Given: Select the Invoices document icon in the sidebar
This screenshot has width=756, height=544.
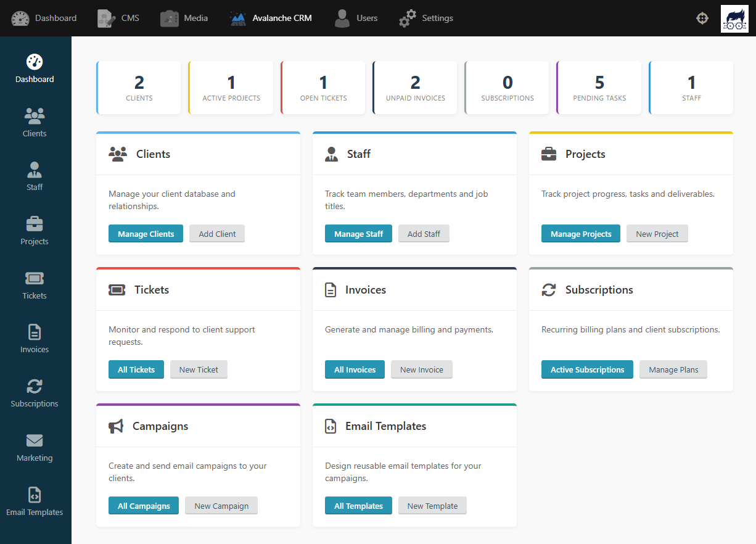Looking at the screenshot, I should [x=35, y=331].
